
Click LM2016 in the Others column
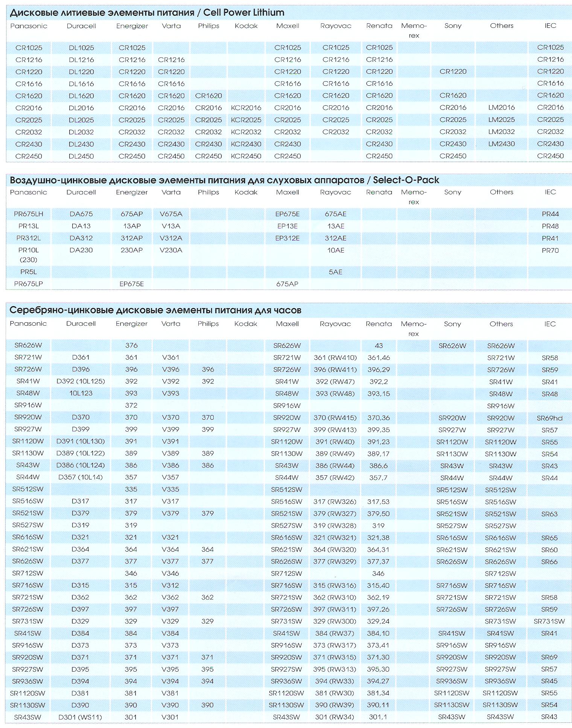click(502, 108)
